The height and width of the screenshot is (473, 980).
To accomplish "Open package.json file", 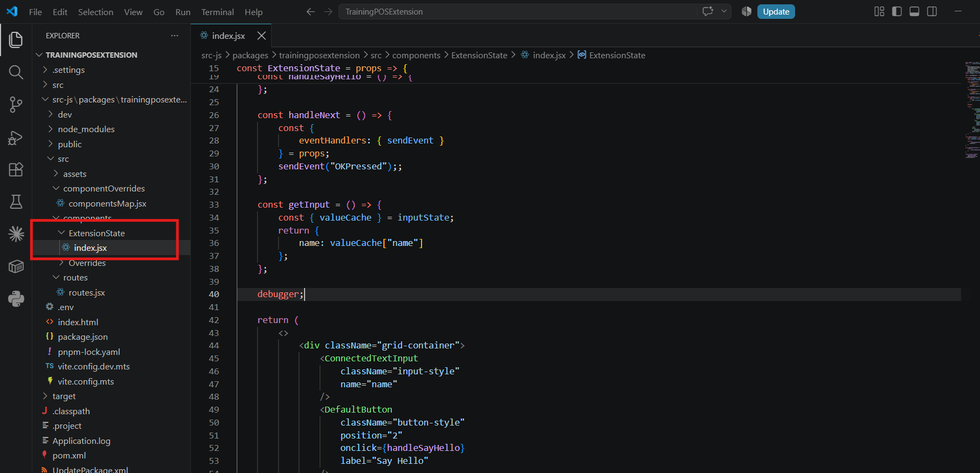I will coord(111,337).
